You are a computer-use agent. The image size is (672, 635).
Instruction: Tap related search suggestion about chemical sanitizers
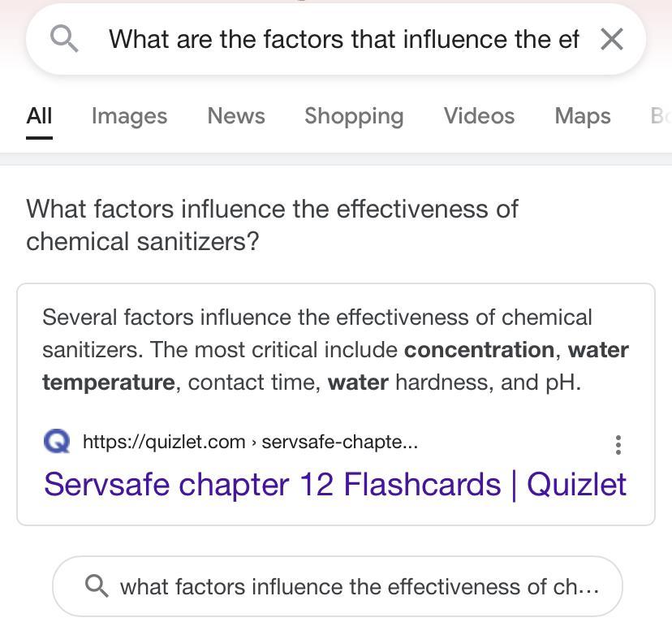pos(359,586)
